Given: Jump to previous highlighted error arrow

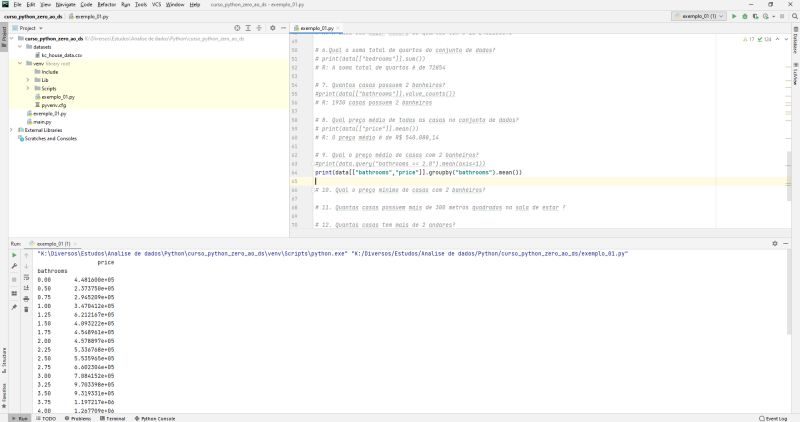Looking at the screenshot, I should click(x=778, y=39).
